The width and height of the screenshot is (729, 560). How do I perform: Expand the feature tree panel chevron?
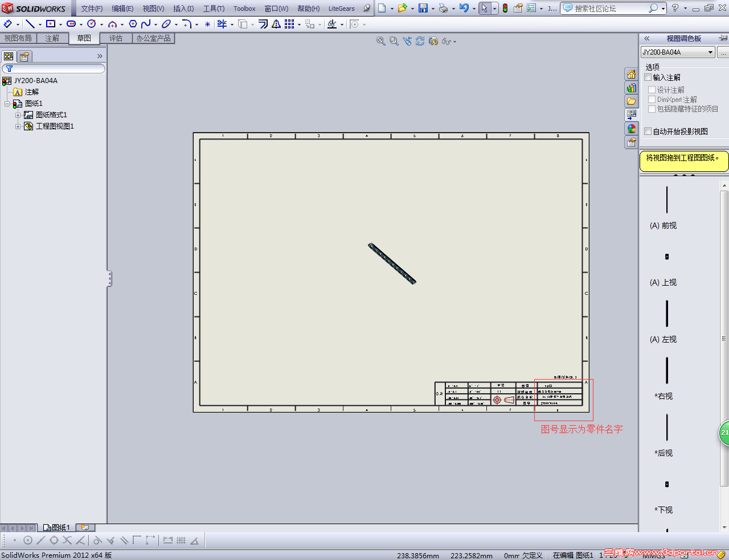coord(100,56)
